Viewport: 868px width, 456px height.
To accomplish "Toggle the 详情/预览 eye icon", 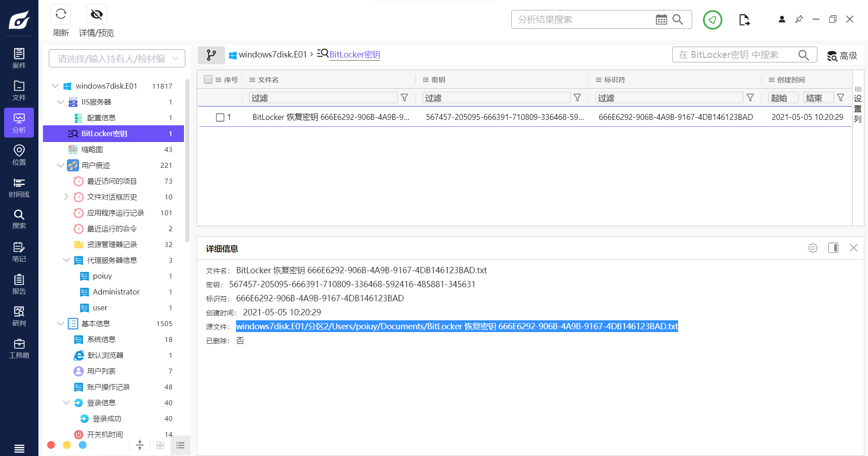I will click(96, 14).
